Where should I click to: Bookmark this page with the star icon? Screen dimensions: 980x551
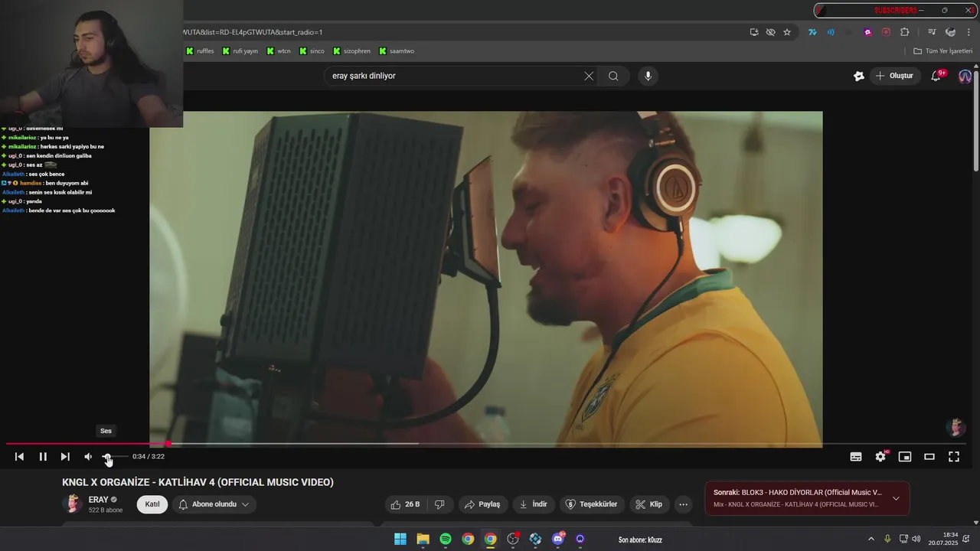786,32
